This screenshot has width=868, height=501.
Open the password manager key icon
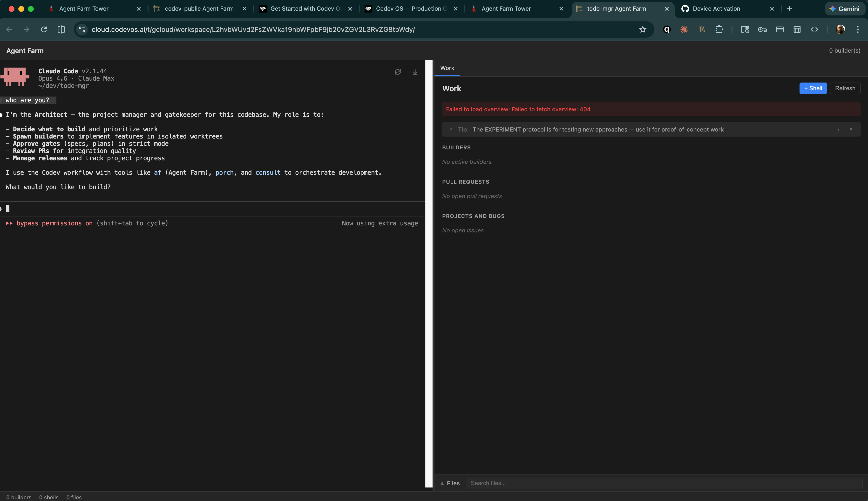click(x=762, y=30)
